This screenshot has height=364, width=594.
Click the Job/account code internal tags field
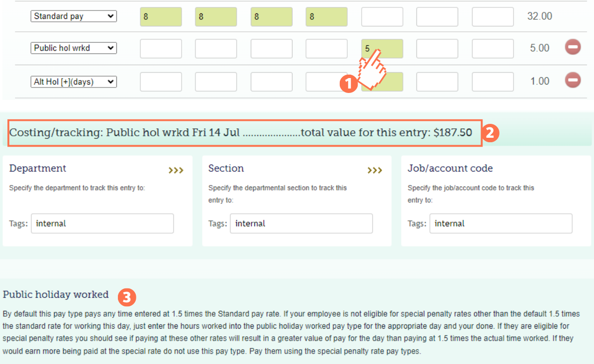pos(500,223)
